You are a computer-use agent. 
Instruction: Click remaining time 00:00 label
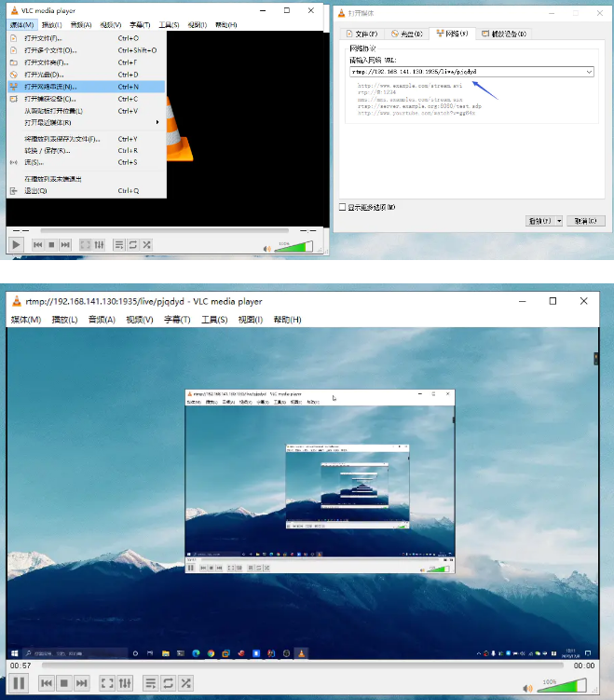[584, 666]
